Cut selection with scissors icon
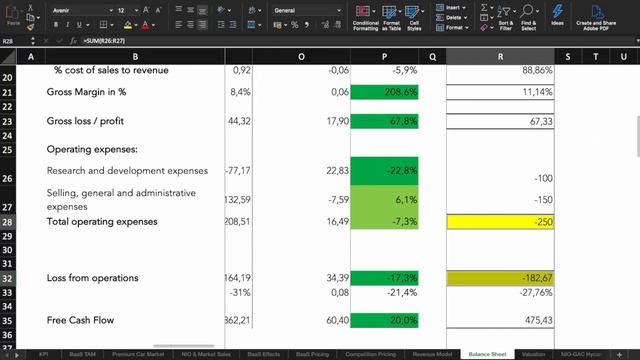Viewport: 640px width, 360px height. 30,7
